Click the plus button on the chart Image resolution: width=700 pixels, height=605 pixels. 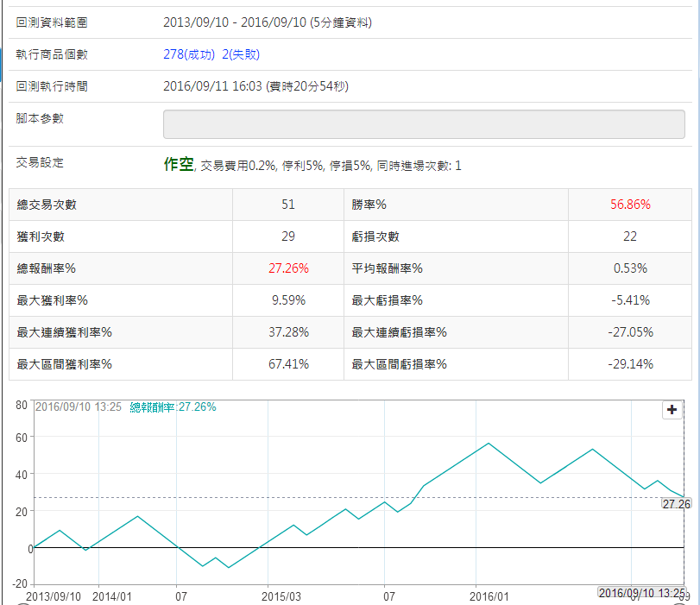[x=672, y=411]
